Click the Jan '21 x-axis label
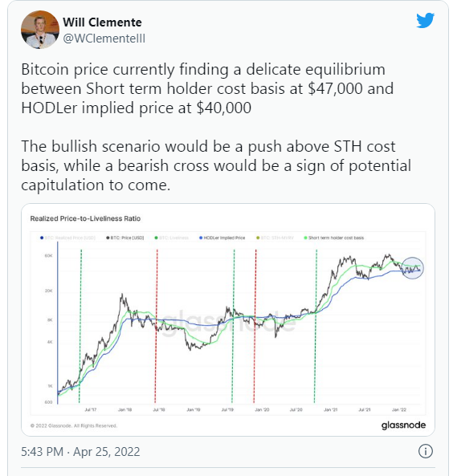The height and width of the screenshot is (476, 453). (331, 409)
